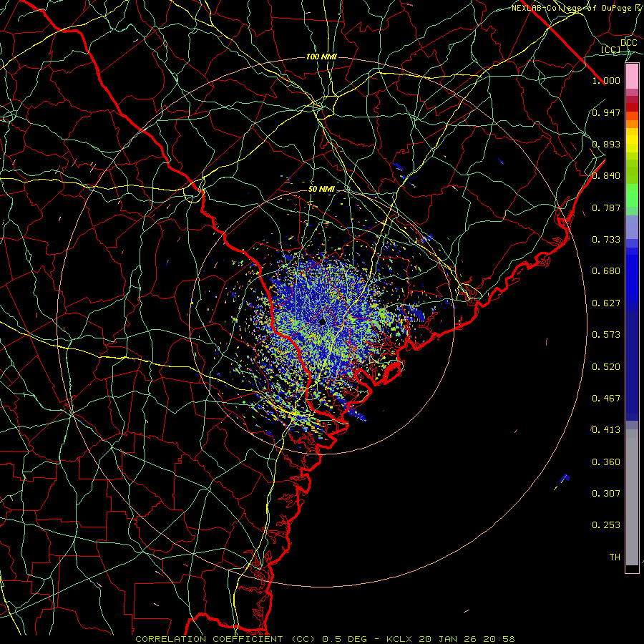Click the 0.893 color scale value
The width and height of the screenshot is (644, 644).
coord(606,144)
